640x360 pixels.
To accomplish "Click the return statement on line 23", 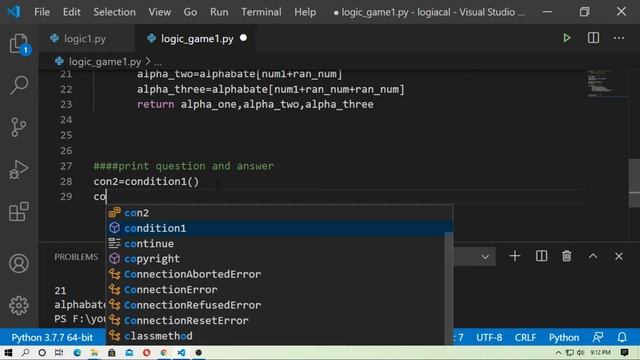I will click(255, 104).
